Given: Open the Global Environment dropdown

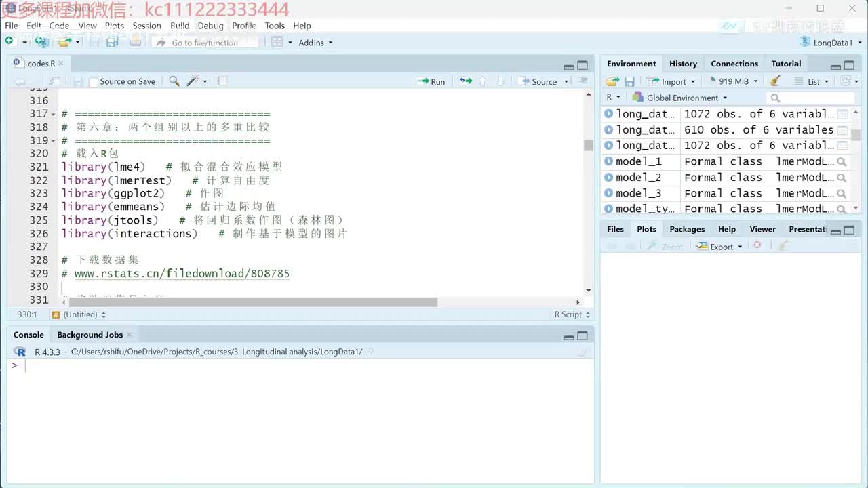Looking at the screenshot, I should pos(679,98).
